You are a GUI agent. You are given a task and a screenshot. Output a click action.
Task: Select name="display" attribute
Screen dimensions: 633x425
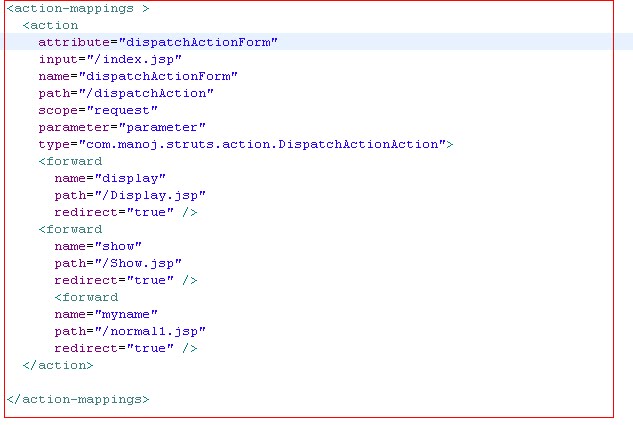(x=110, y=178)
